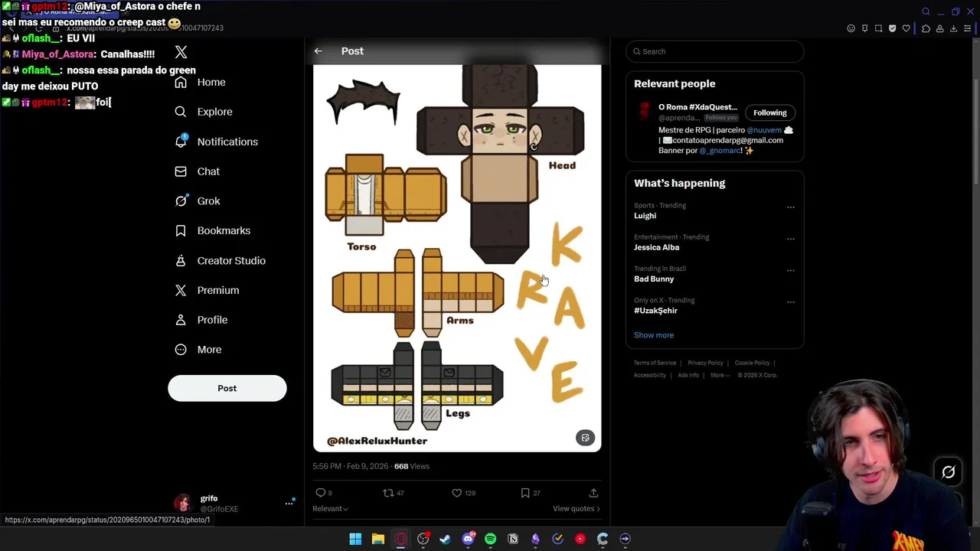This screenshot has height=551, width=980.
Task: Expand the More menu in the sidebar
Action: [198, 350]
